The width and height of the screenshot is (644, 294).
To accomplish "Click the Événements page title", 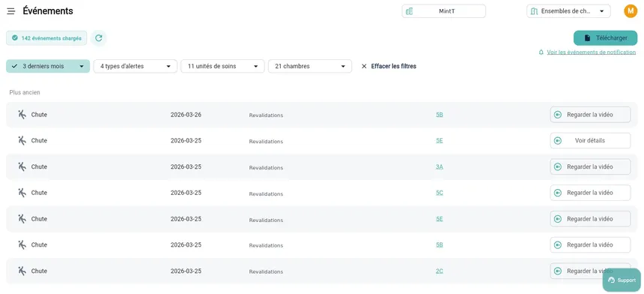I will point(48,11).
